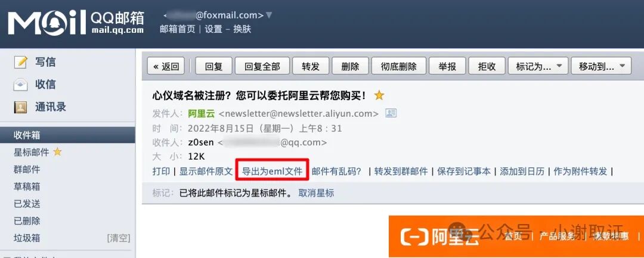Click the compose mail (写信) icon

point(20,63)
